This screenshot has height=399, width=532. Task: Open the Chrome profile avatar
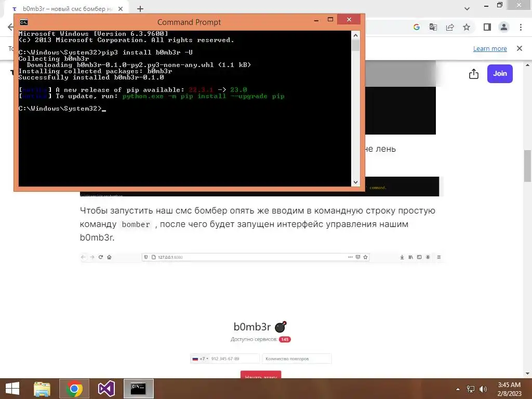(504, 27)
